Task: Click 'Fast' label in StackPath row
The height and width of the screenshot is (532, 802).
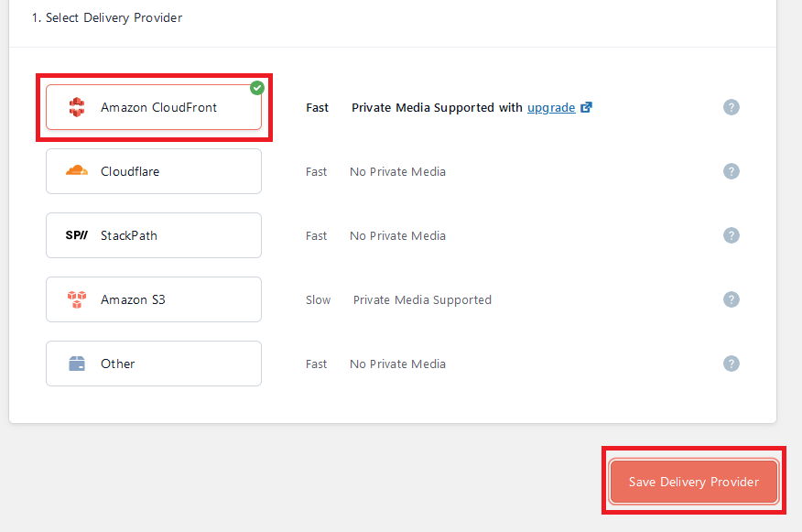Action: 316,236
